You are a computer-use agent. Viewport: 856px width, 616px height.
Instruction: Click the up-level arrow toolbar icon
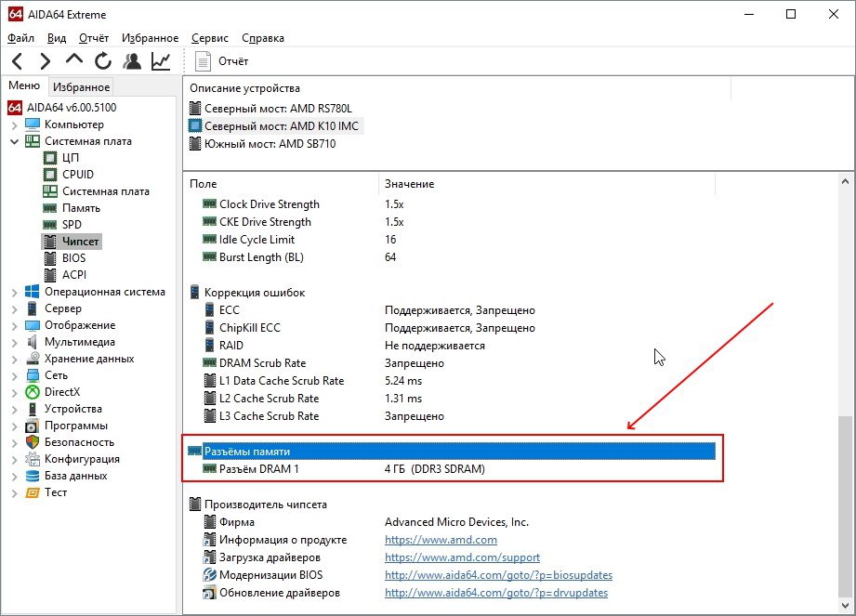[73, 59]
